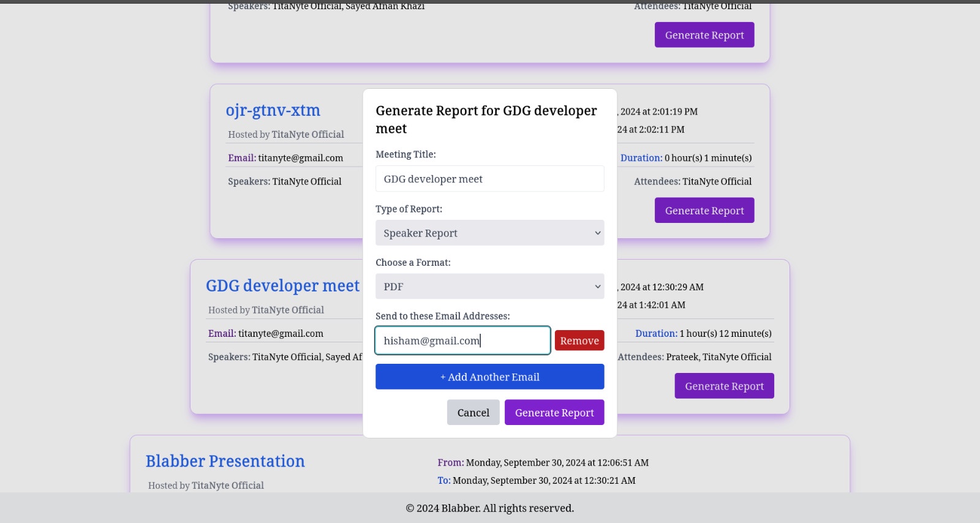Open the ojr-gtnv-xtm meeting title link

point(273,110)
